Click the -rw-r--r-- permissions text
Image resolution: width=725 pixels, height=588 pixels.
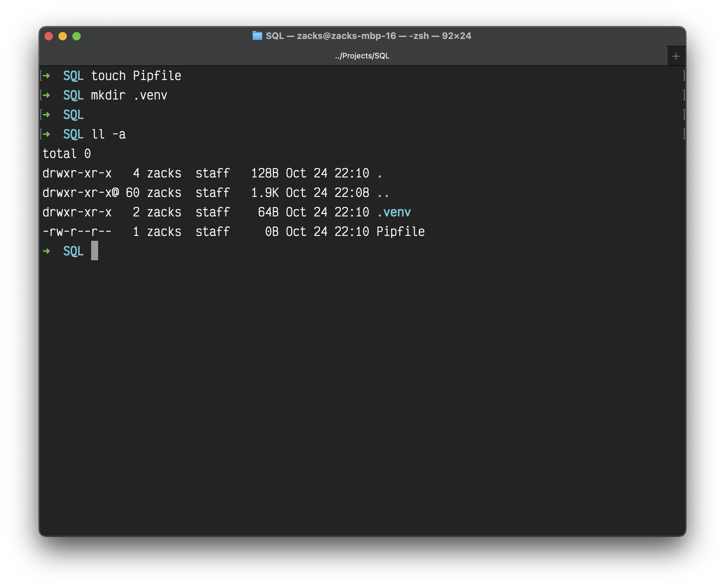(x=77, y=231)
